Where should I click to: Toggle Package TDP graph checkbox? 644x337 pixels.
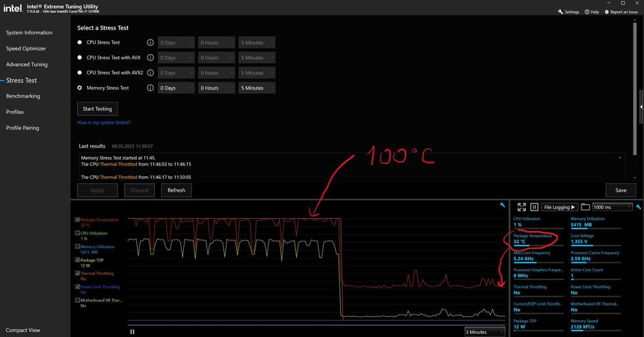tap(77, 260)
